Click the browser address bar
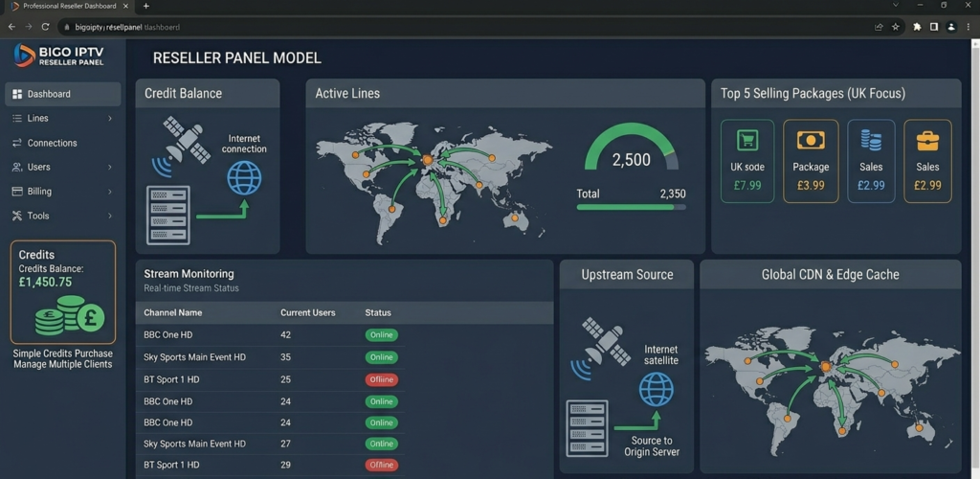Image resolution: width=980 pixels, height=479 pixels. (x=481, y=27)
